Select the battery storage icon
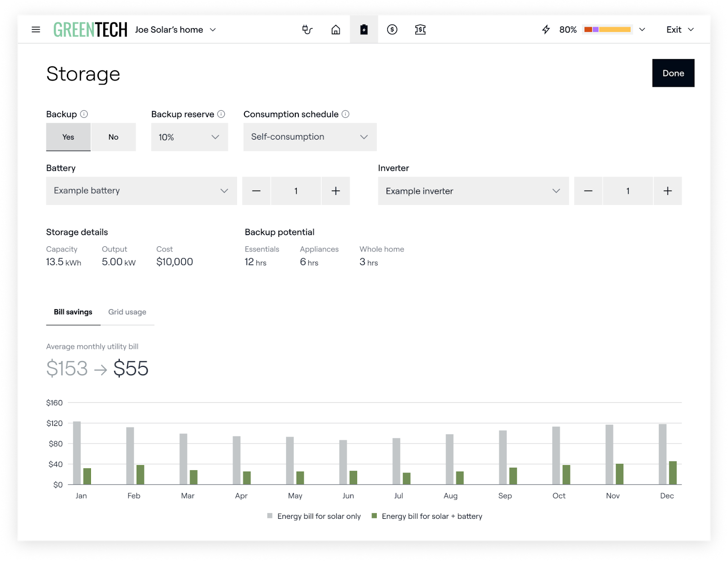Viewport: 728px width, 561px height. (x=364, y=30)
